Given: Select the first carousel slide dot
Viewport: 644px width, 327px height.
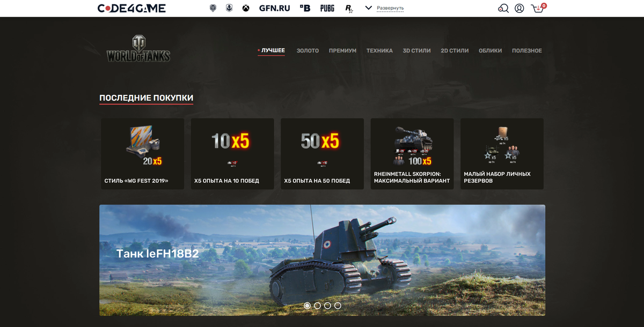Looking at the screenshot, I should click(307, 306).
